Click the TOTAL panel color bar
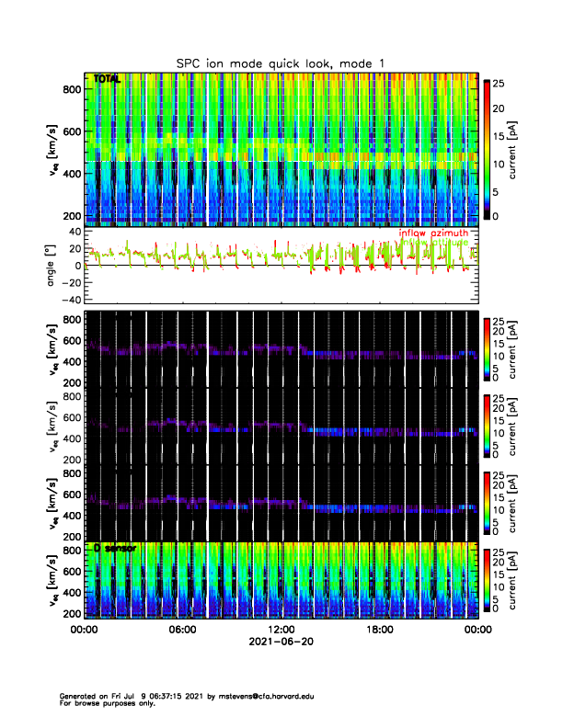This screenshot has height=728, width=563. click(x=487, y=149)
